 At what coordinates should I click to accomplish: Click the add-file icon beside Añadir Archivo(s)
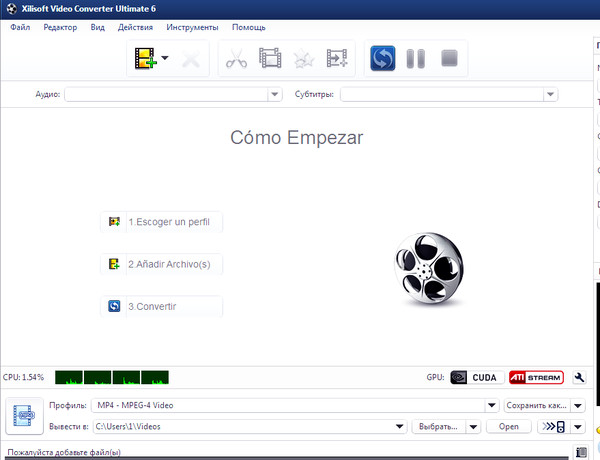tap(114, 264)
